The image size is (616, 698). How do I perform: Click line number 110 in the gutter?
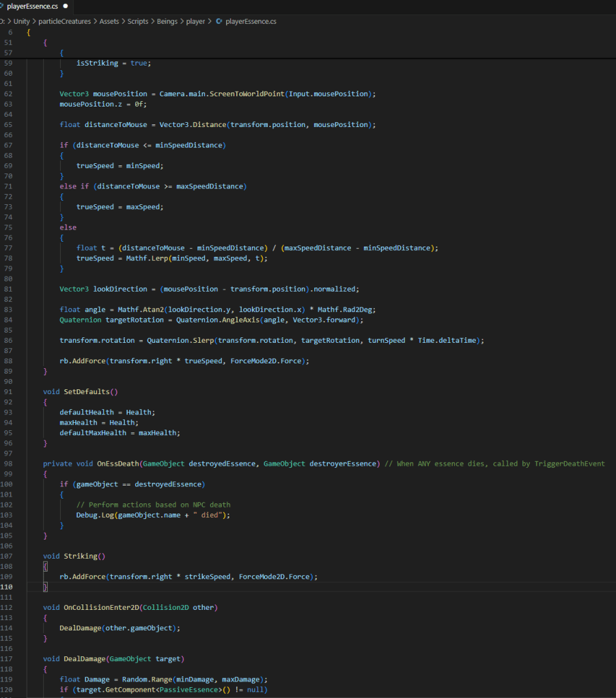(x=8, y=587)
